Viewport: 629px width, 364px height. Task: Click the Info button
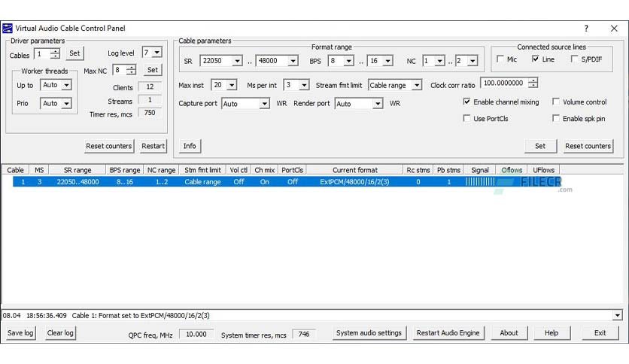190,146
